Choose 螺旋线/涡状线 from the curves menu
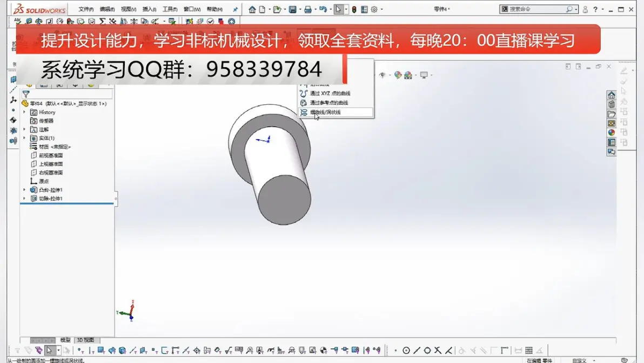Image resolution: width=644 pixels, height=363 pixels. click(x=325, y=113)
